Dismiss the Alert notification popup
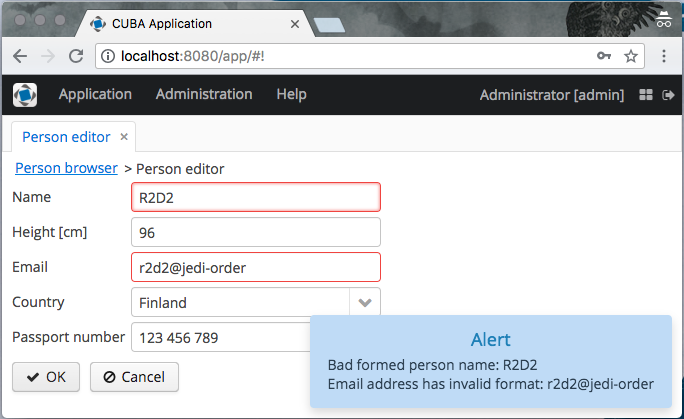The width and height of the screenshot is (684, 419). (x=491, y=361)
